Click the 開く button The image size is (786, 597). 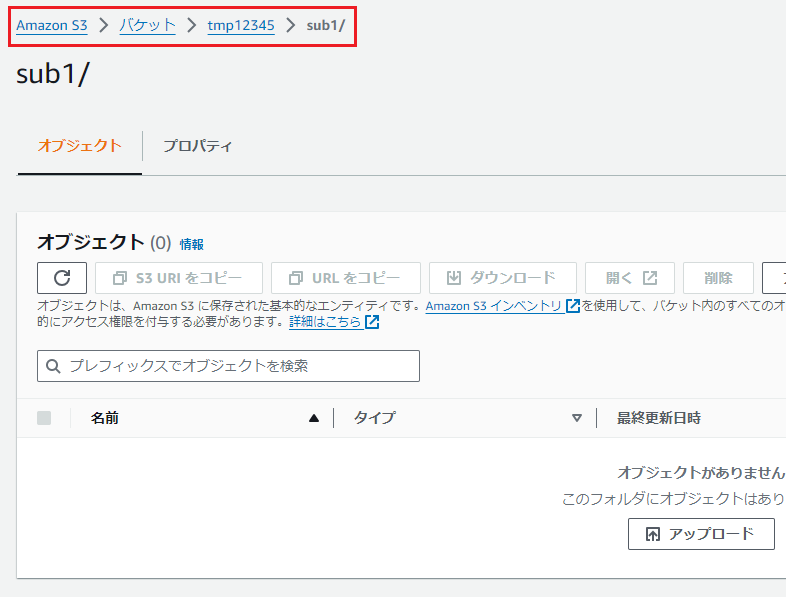[x=630, y=278]
